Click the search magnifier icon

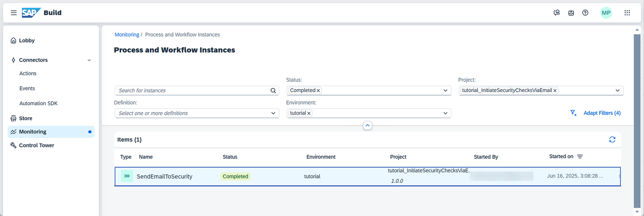pyautogui.click(x=274, y=90)
